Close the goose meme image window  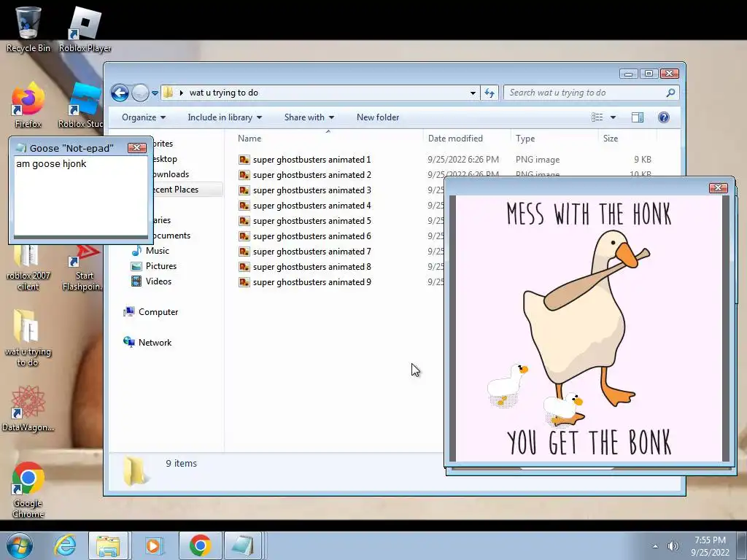[718, 187]
